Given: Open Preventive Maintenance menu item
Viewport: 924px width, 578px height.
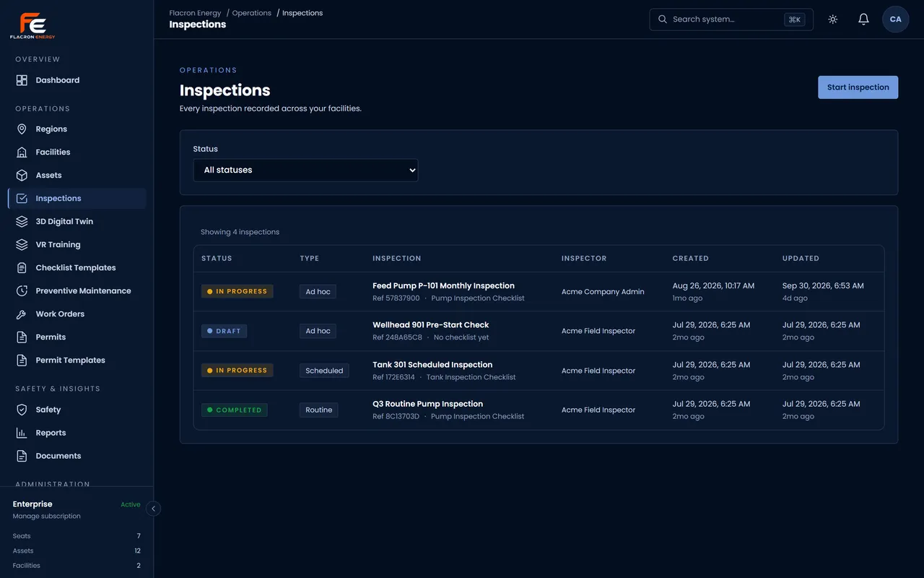Looking at the screenshot, I should tap(77, 291).
